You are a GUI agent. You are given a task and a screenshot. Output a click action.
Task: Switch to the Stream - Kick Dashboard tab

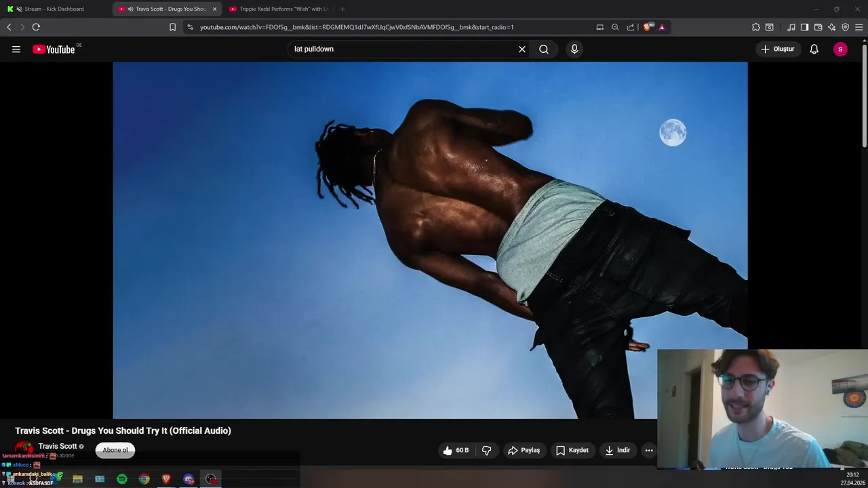pyautogui.click(x=54, y=9)
